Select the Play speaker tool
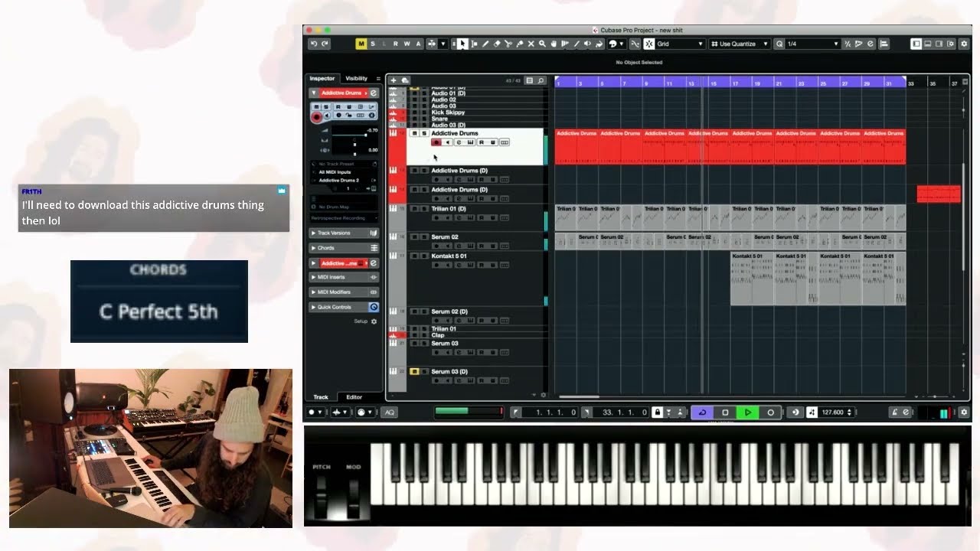Screen dimensions: 980x551 [x=587, y=44]
